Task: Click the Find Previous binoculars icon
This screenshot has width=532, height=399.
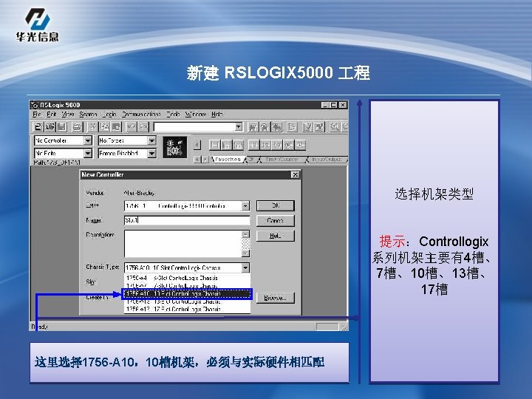Action: (x=253, y=127)
